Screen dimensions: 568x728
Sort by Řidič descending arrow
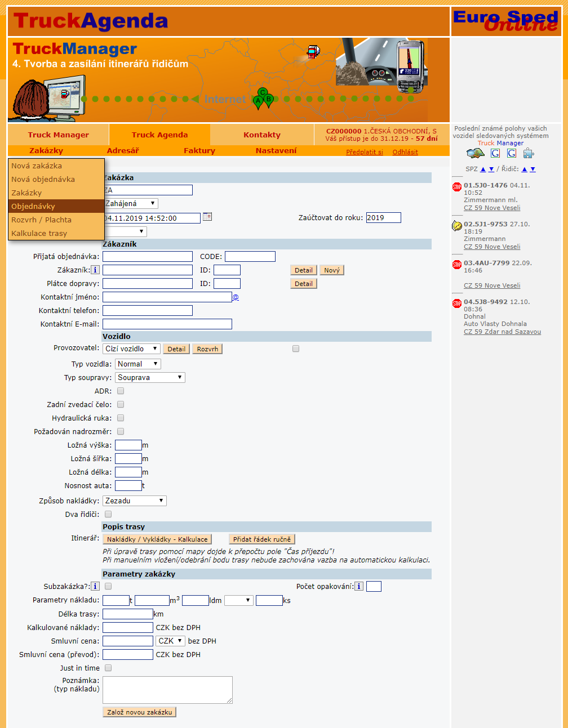click(x=532, y=169)
